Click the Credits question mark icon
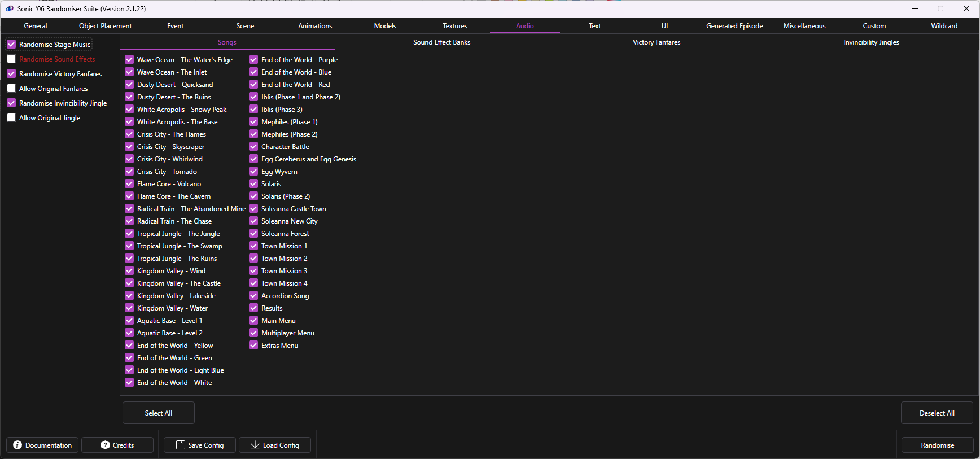 coord(105,445)
